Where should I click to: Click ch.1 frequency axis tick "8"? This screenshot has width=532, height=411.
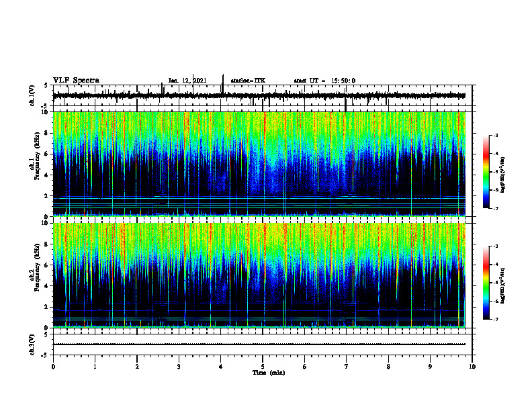point(47,133)
